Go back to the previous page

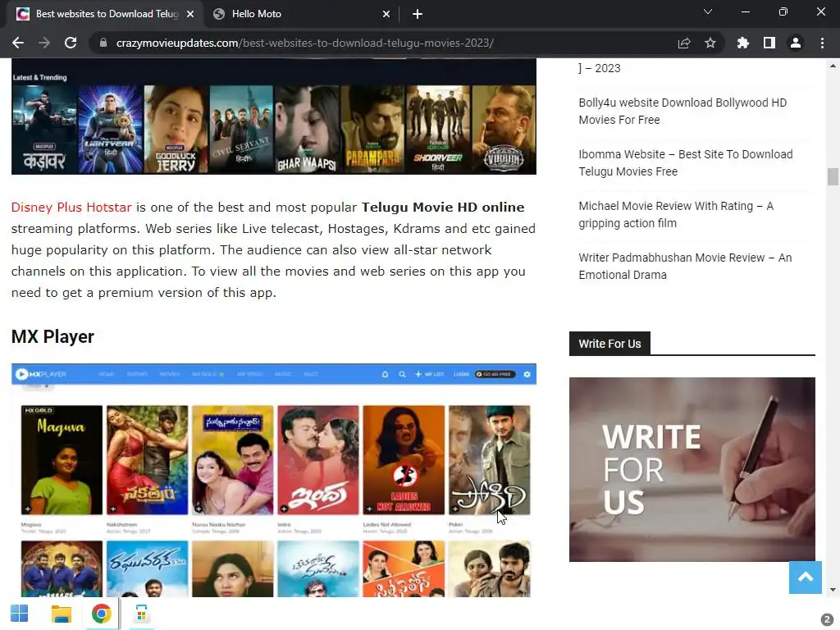pyautogui.click(x=18, y=43)
